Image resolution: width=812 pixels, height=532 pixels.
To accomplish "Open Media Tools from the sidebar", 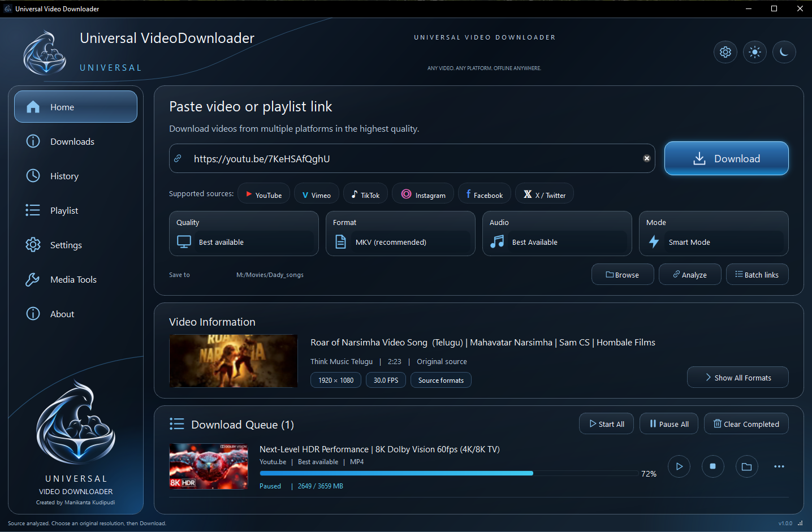I will point(76,279).
